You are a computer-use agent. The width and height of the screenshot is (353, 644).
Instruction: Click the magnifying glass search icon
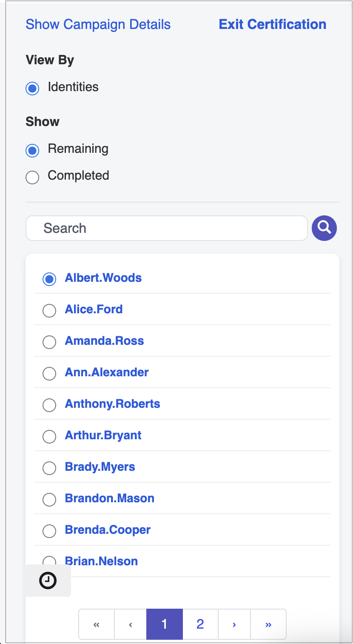click(324, 228)
